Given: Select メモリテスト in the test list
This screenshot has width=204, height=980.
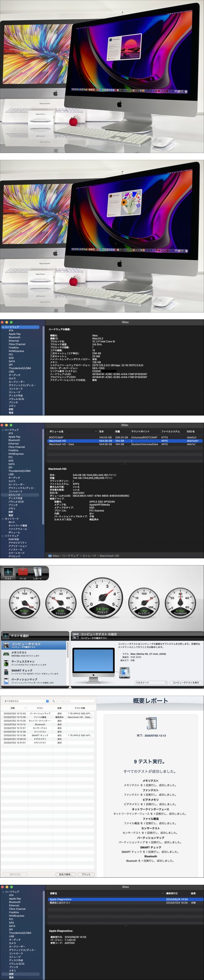Looking at the screenshot, I should pyautogui.click(x=34, y=654).
